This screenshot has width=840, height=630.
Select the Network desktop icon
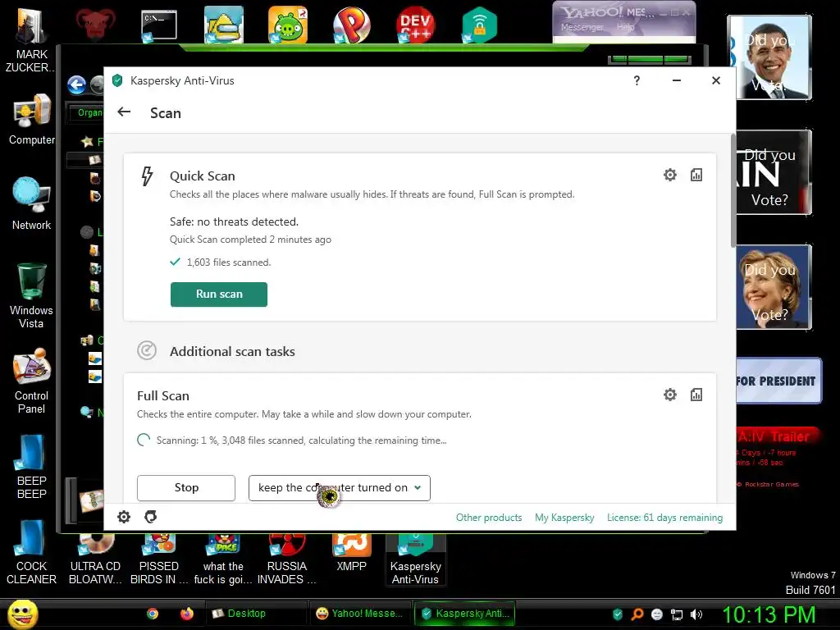pos(32,203)
